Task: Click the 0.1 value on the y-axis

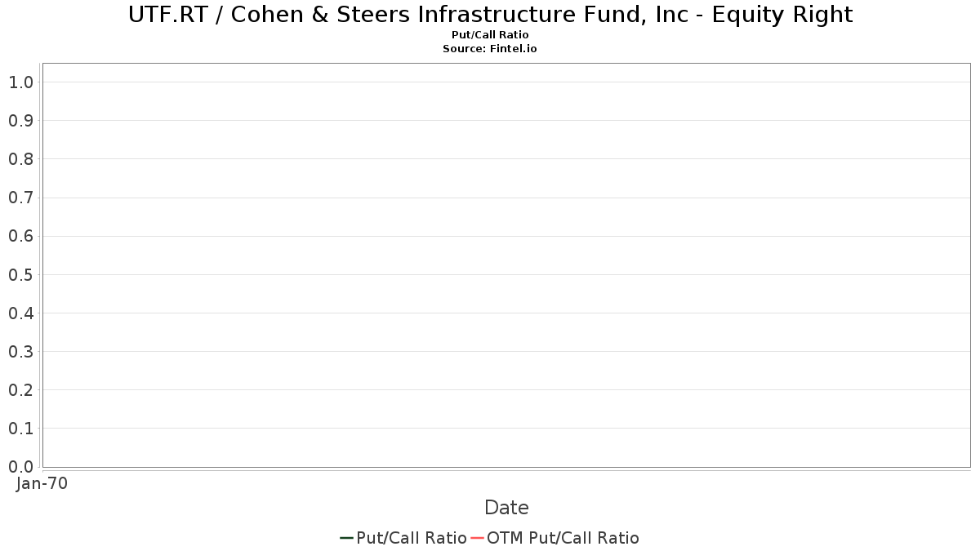Action: point(20,429)
